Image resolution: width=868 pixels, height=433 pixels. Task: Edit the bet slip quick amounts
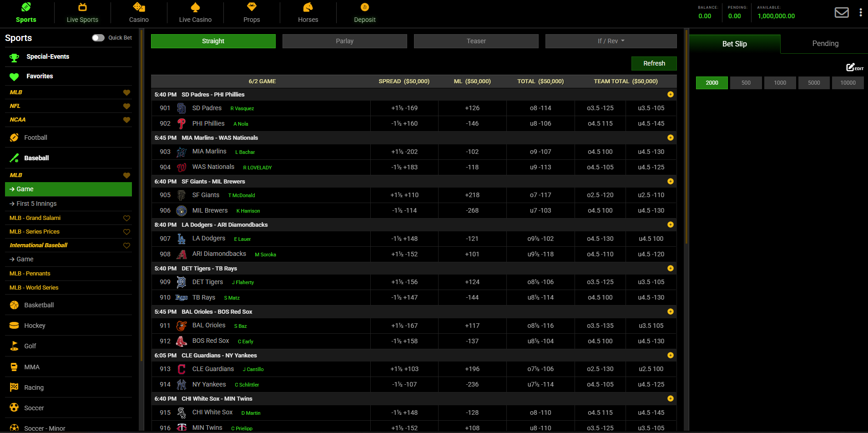click(855, 67)
